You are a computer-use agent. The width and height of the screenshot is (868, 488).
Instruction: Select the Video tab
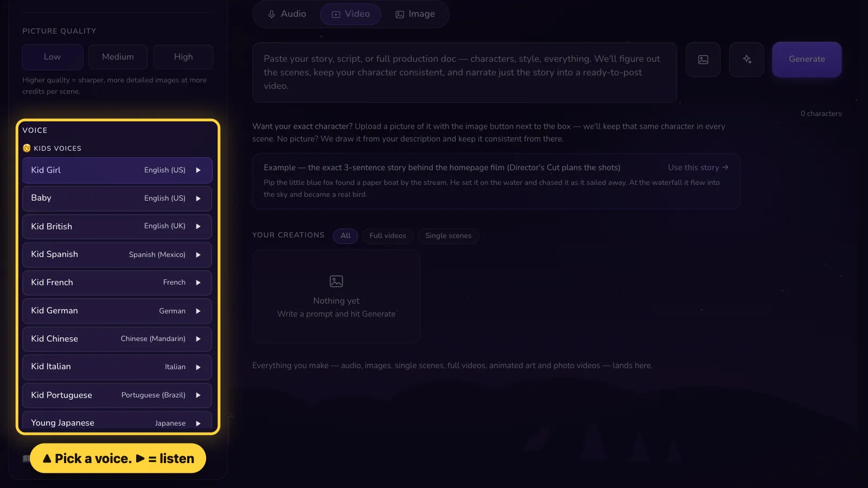coord(350,14)
